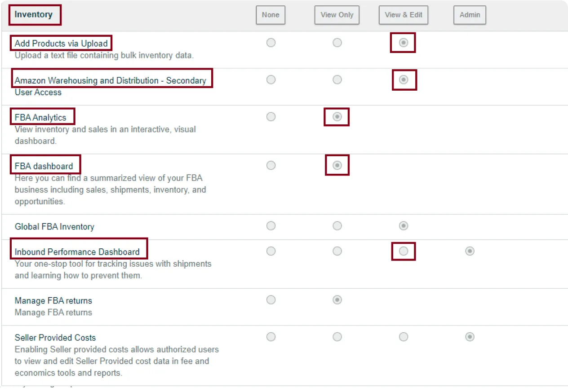Click 'Your one-stop tool for tracking issues' description

[113, 269]
